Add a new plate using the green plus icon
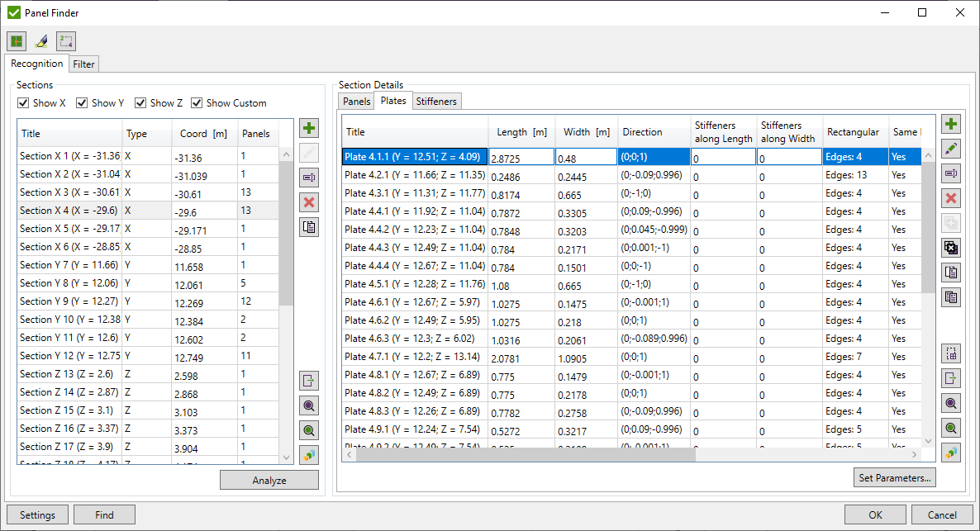Viewport: 980px width, 531px height. click(951, 123)
